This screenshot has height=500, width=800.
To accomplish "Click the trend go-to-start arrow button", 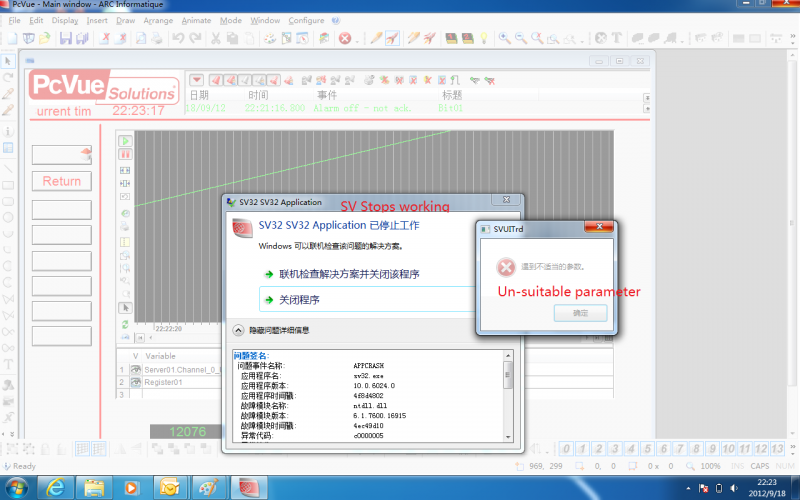I will (x=140, y=337).
